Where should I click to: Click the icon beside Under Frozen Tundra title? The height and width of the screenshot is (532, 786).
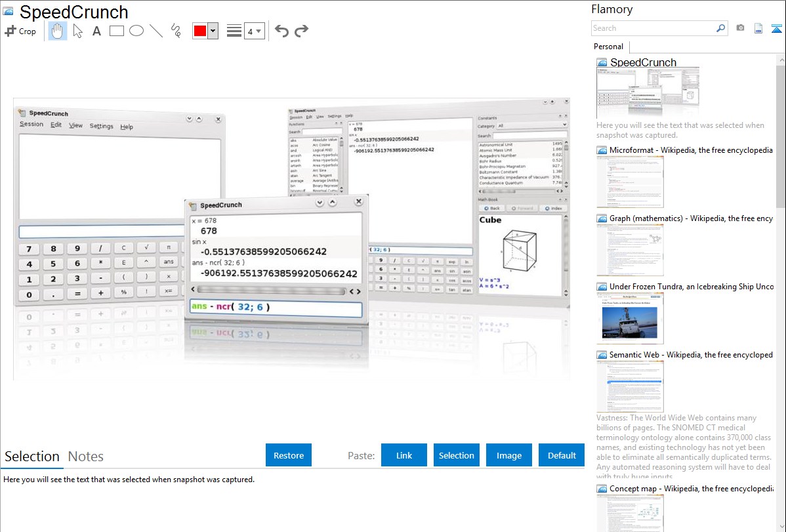click(x=602, y=286)
